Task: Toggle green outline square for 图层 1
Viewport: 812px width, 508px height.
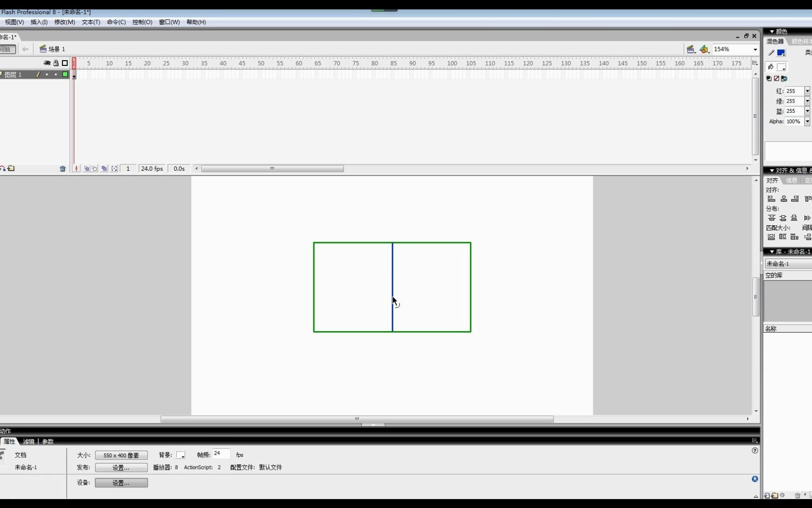Action: 65,74
